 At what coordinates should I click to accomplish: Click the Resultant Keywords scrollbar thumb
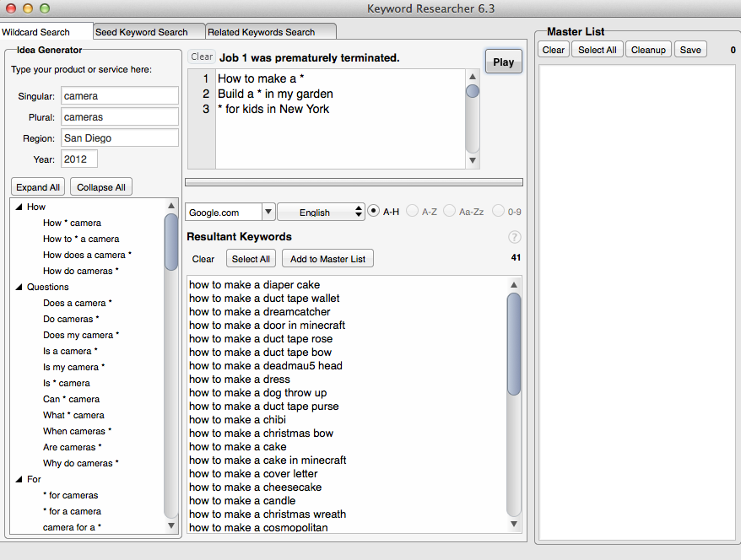514,344
